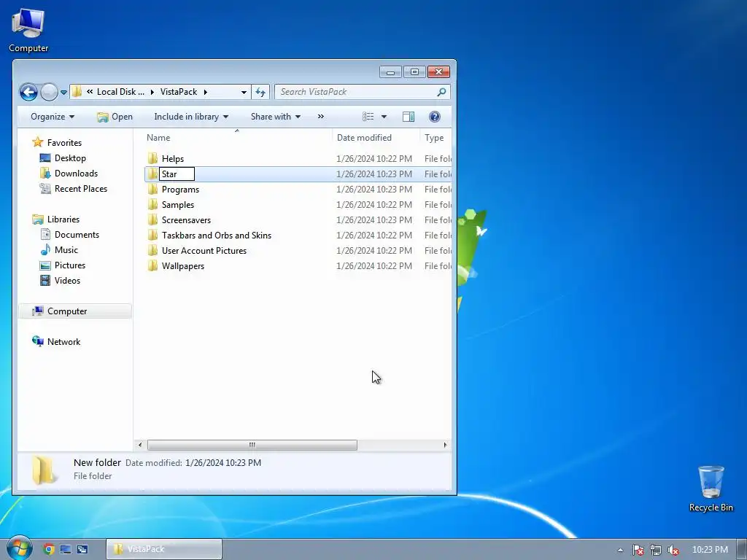
Task: Select the Recycle Bin desktop icon
Action: point(711,489)
